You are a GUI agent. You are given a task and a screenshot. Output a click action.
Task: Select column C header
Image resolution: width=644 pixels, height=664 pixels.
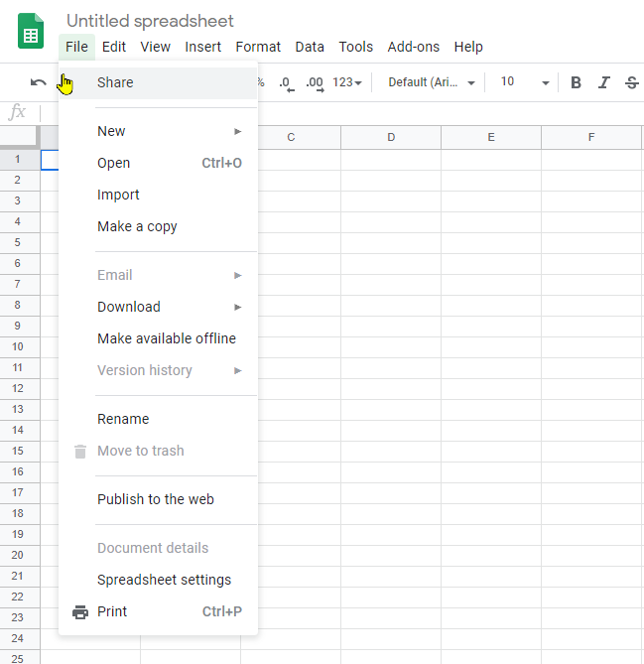291,137
